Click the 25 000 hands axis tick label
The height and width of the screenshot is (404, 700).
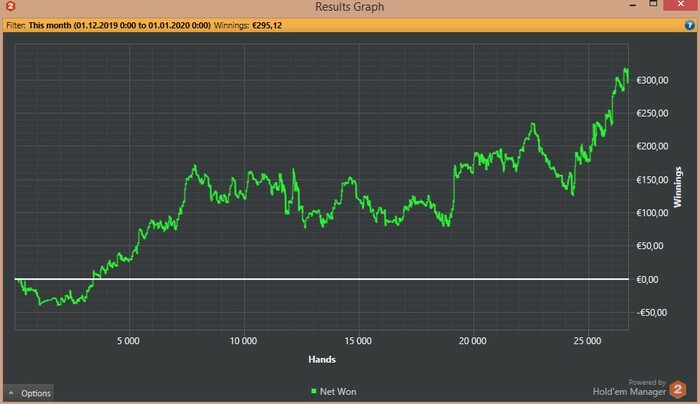coord(588,341)
